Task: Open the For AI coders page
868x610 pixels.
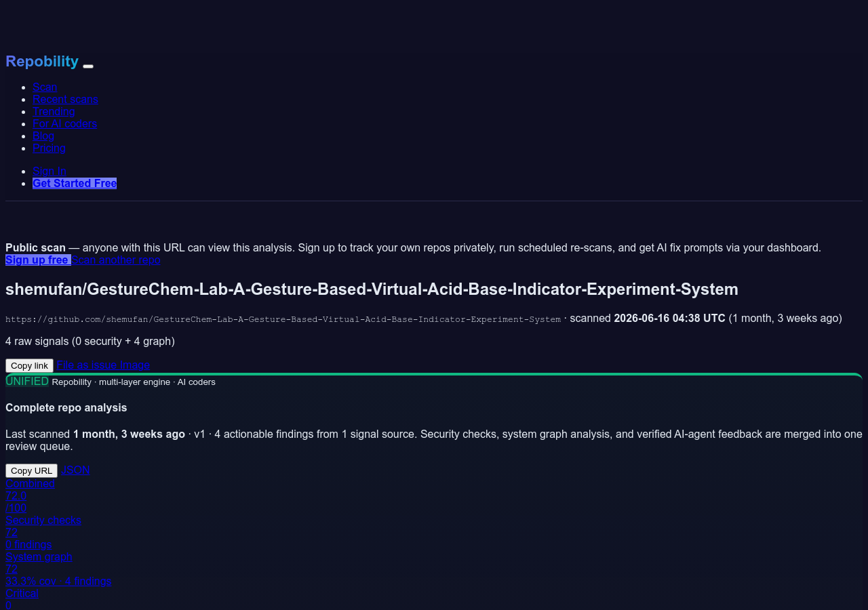Action: pyautogui.click(x=64, y=123)
